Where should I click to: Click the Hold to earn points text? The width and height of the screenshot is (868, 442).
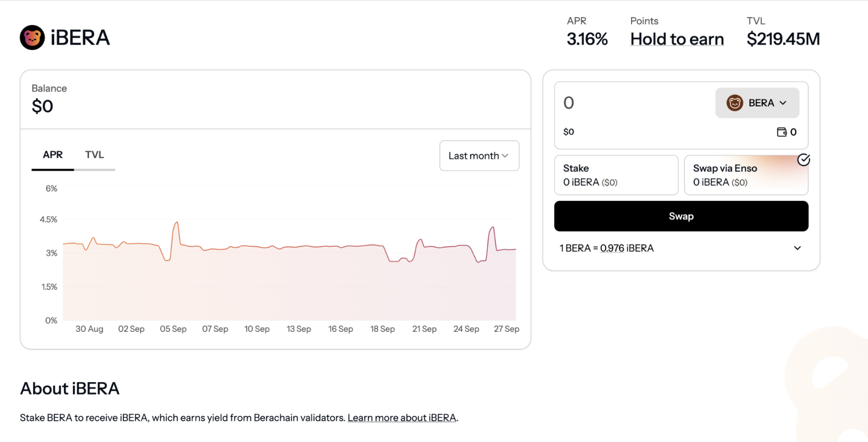tap(677, 39)
